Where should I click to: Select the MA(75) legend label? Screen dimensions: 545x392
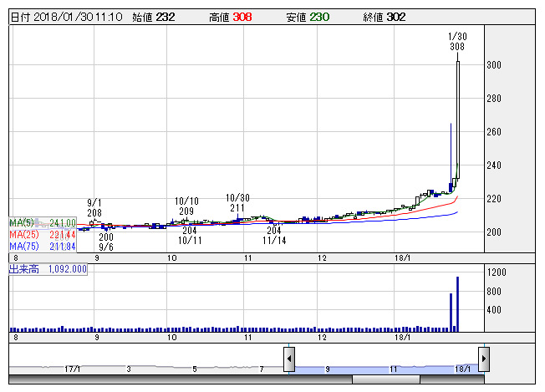(43, 246)
